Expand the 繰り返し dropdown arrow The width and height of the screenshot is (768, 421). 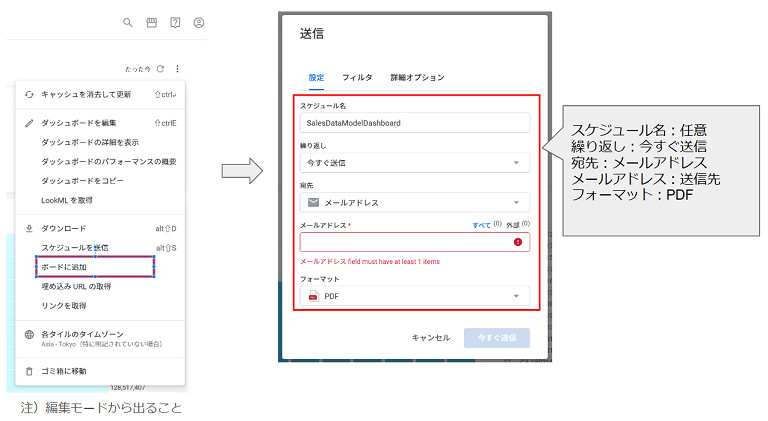(x=516, y=163)
